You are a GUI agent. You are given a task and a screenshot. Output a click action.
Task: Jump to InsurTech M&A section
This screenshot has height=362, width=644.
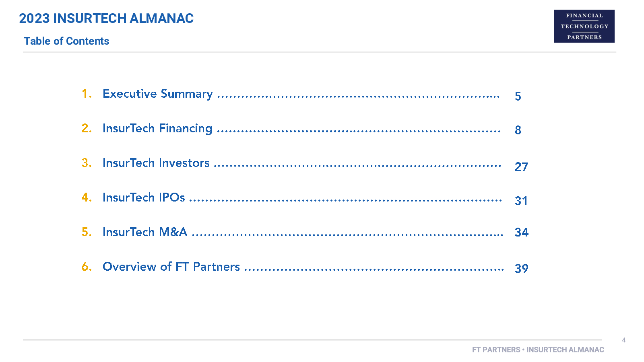tap(145, 232)
